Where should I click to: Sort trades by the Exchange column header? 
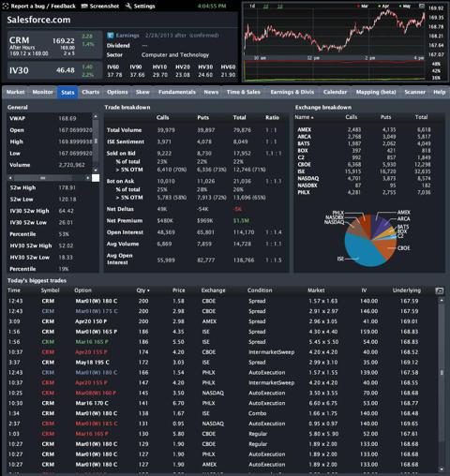[213, 290]
